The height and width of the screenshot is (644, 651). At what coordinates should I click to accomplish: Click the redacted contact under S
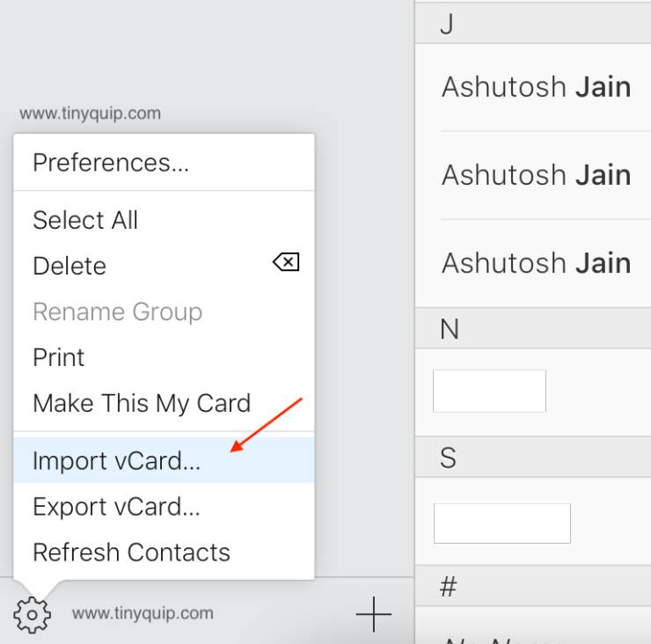tap(502, 523)
